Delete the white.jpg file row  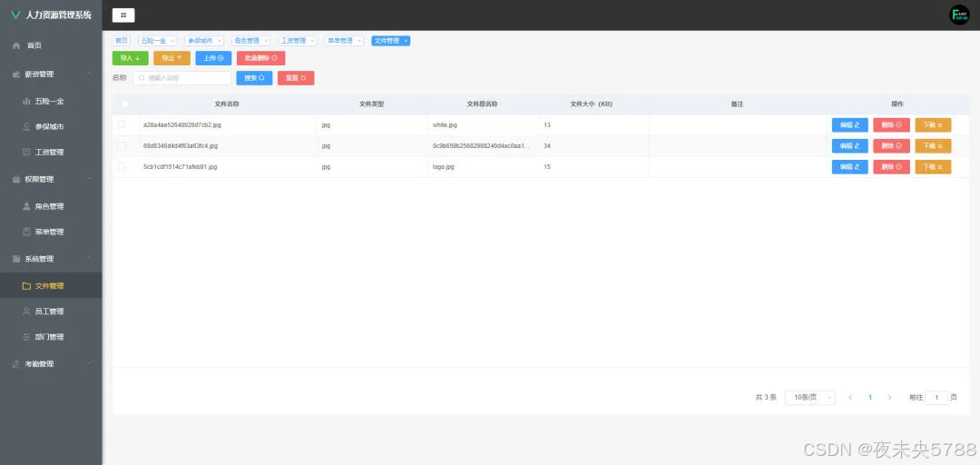[891, 125]
